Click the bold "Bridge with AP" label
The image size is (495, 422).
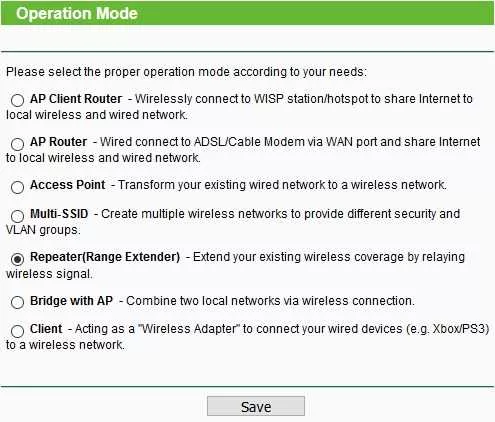[71, 301]
